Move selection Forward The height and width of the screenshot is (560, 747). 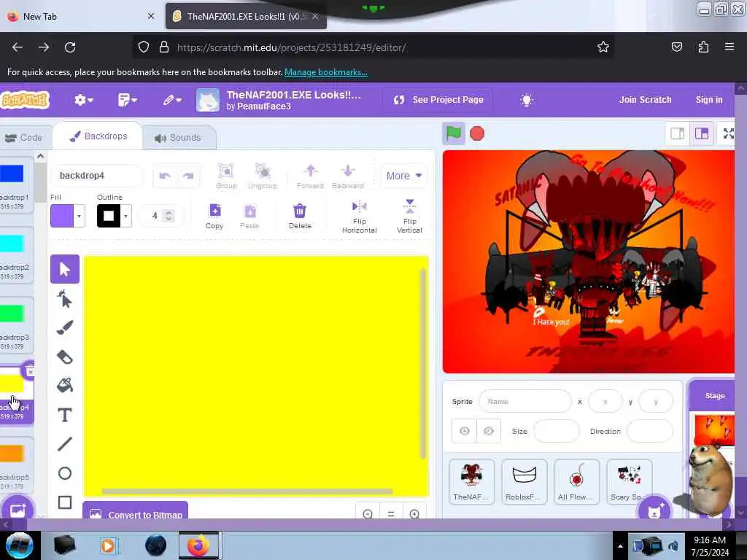[x=310, y=176]
